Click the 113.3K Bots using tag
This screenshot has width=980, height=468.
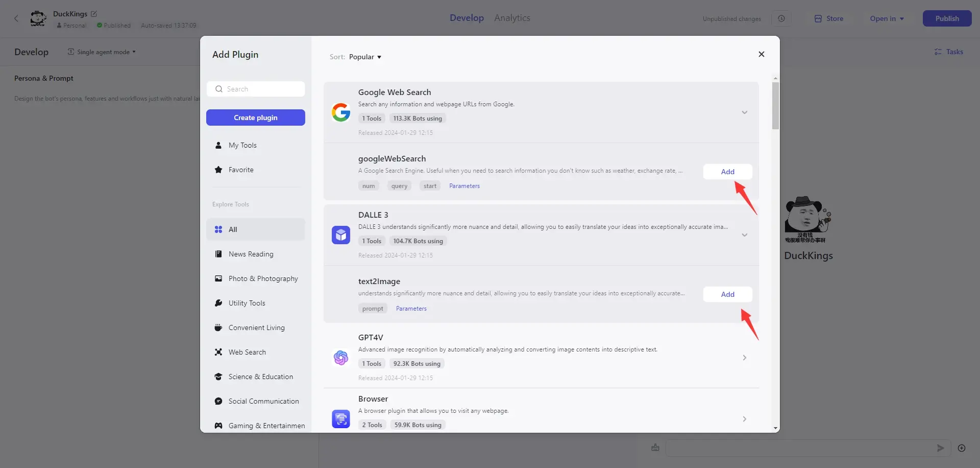tap(418, 119)
